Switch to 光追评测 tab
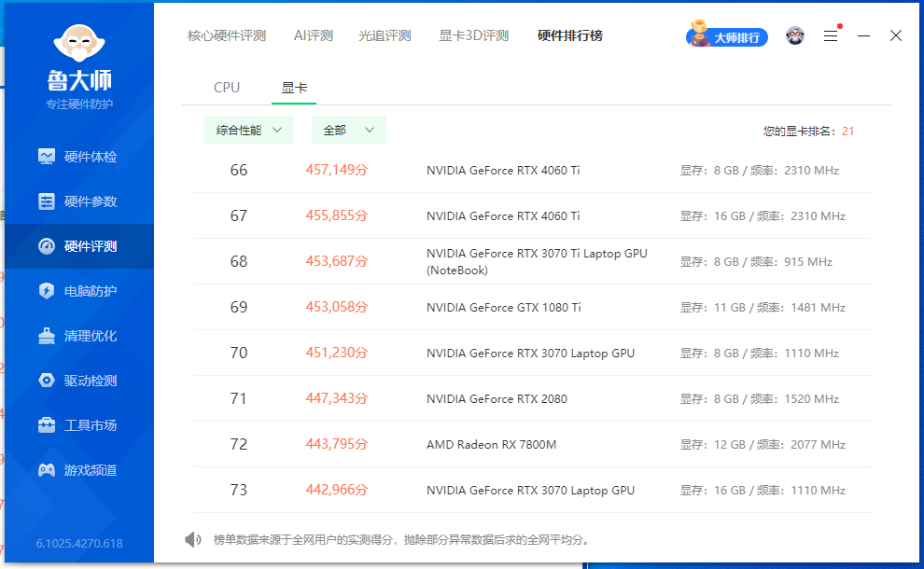This screenshot has height=569, width=924. pyautogui.click(x=385, y=36)
